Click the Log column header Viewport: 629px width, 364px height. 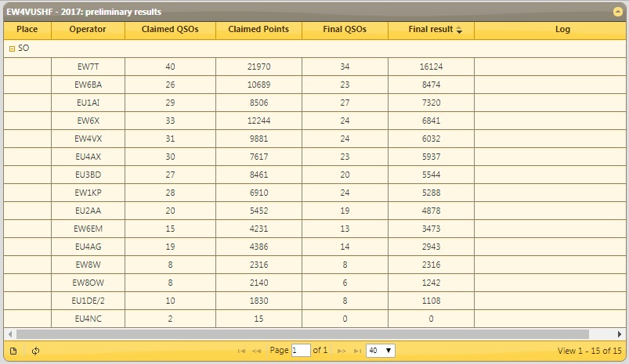(562, 30)
